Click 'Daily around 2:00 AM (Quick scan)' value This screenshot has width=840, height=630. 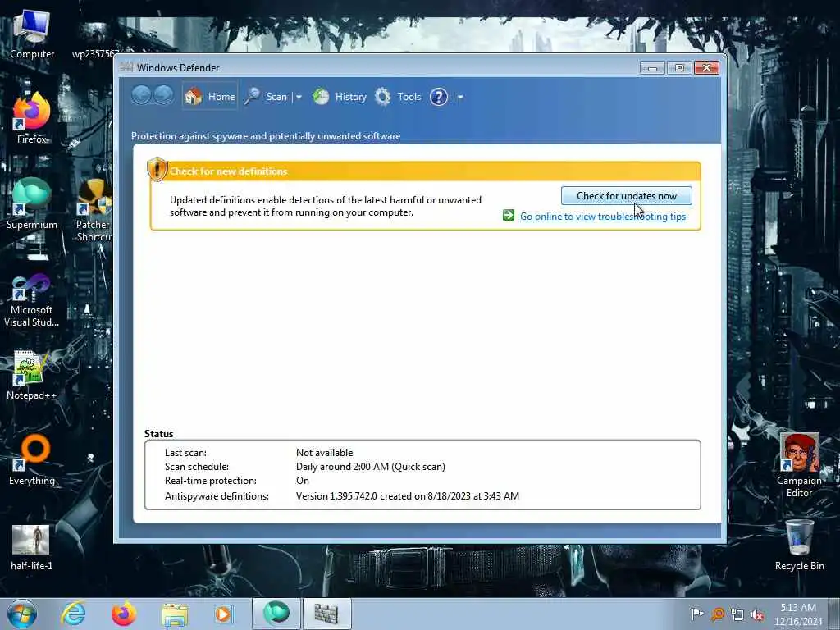(x=371, y=467)
